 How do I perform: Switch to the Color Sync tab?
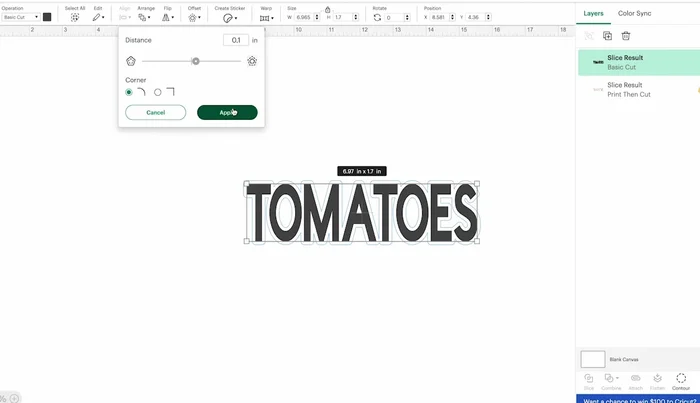point(634,13)
